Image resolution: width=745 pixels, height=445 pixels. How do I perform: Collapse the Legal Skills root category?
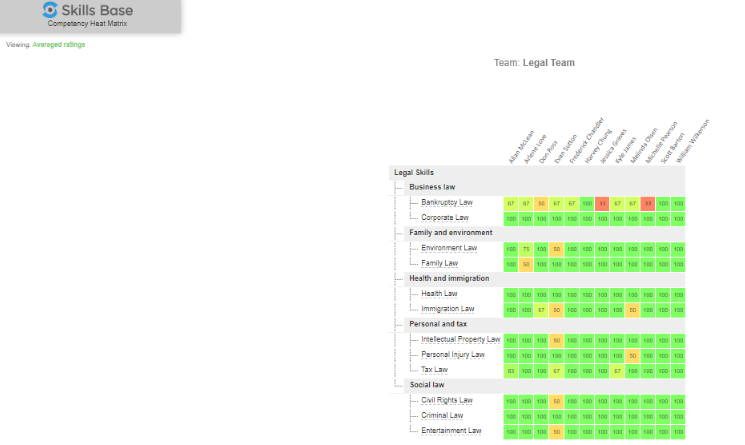point(414,172)
